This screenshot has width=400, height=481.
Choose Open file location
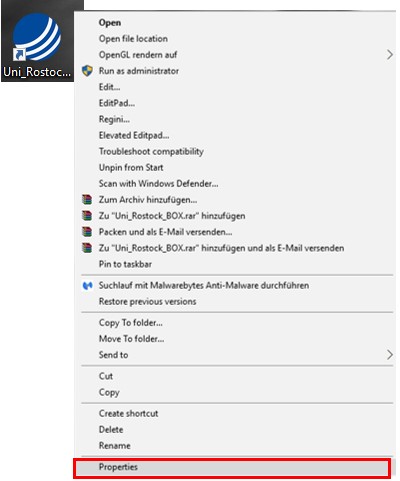133,39
